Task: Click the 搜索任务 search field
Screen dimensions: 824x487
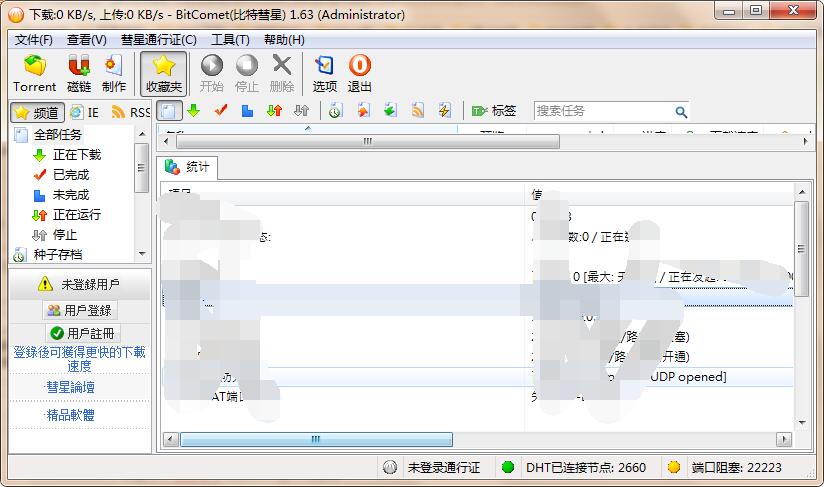Action: [x=603, y=111]
